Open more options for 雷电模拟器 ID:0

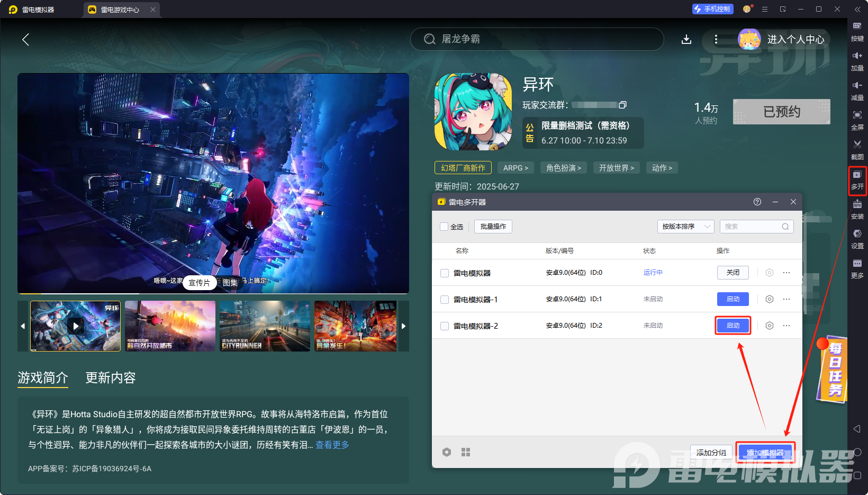point(786,273)
